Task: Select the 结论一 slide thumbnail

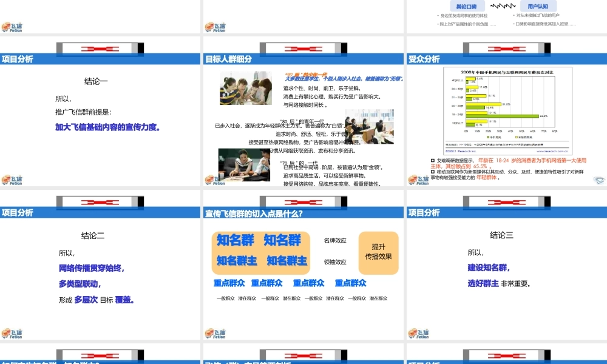Action: point(100,112)
